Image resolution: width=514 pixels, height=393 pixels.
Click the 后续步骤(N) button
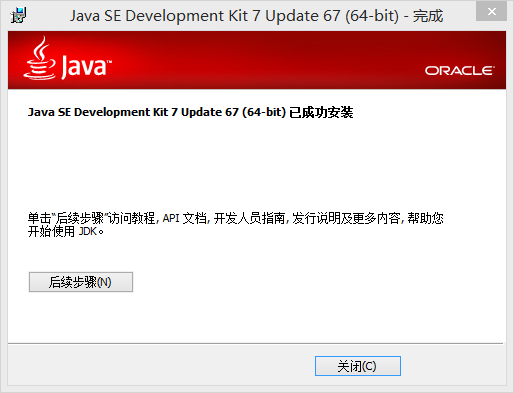(x=81, y=282)
